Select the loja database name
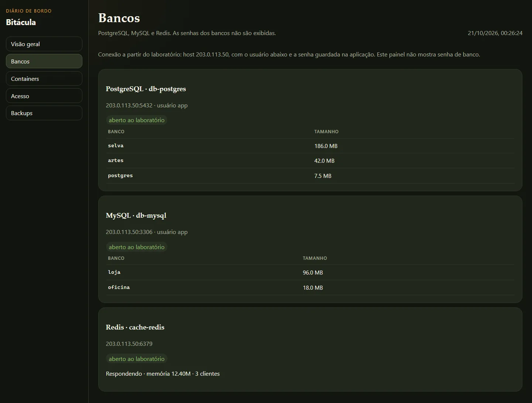This screenshot has height=403, width=532. click(114, 272)
